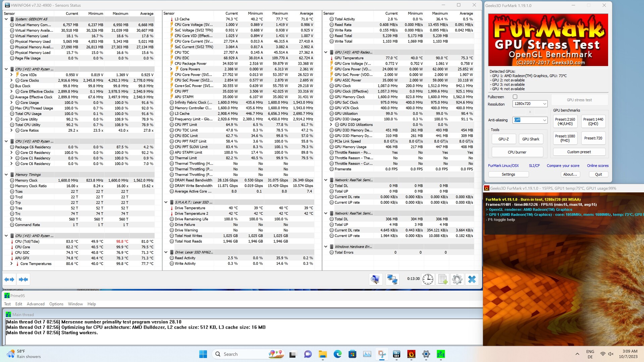644x362 pixels.
Task: Click the network computers icon in HWiNFO toolbar
Action: (x=392, y=279)
